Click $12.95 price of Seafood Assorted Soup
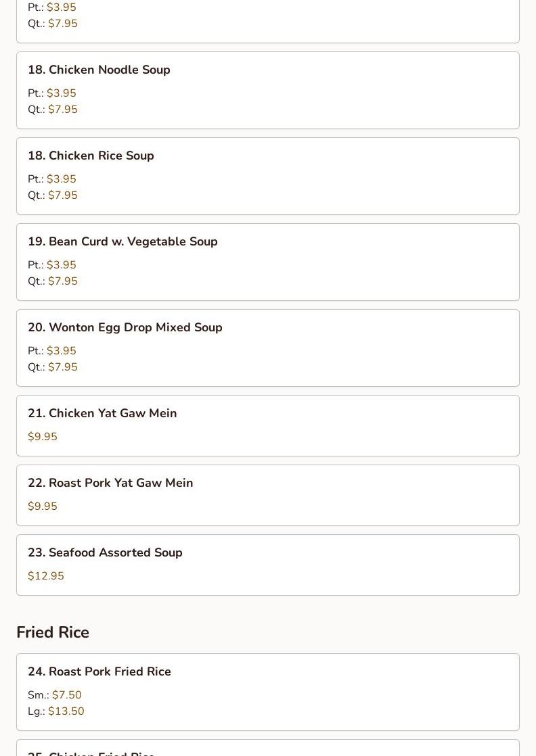Viewport: 536px width, 756px height. coord(46,575)
